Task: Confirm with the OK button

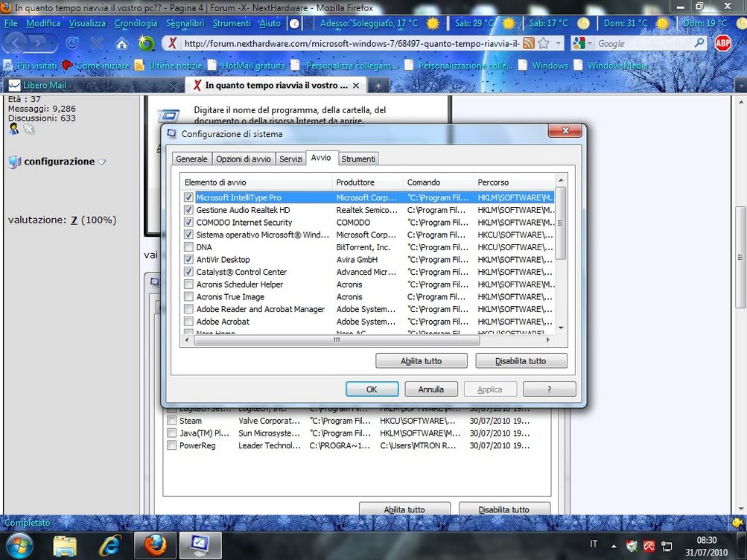Action: (x=372, y=389)
